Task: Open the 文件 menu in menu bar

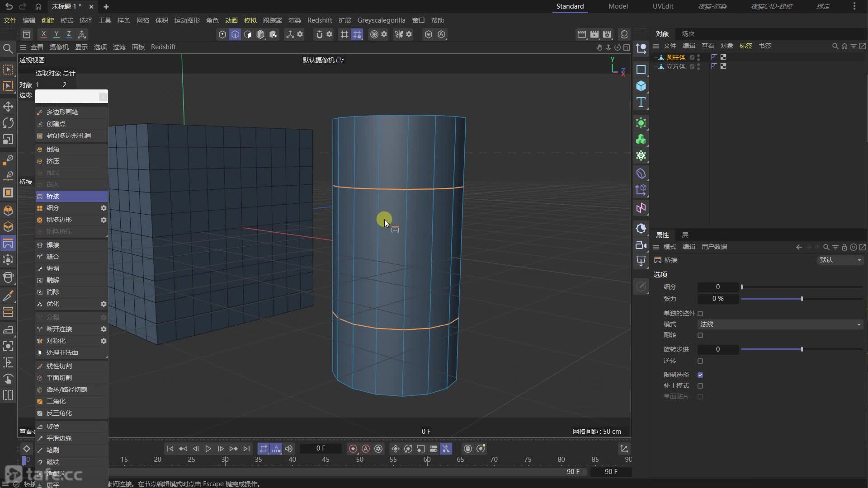Action: pos(10,20)
